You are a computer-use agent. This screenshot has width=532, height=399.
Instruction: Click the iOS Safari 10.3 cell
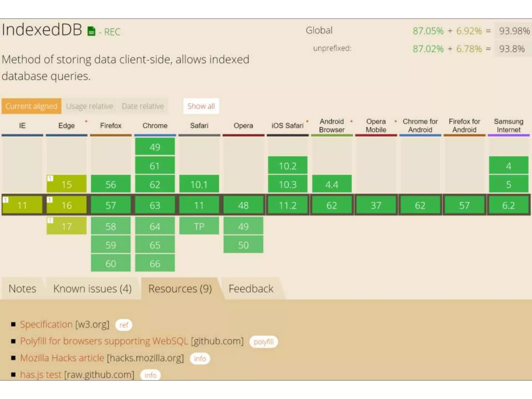[288, 184]
